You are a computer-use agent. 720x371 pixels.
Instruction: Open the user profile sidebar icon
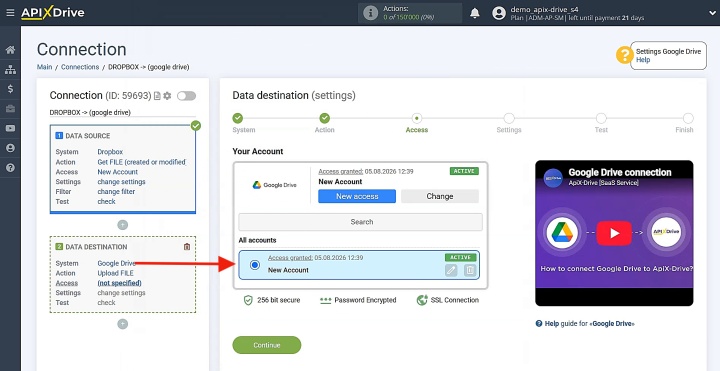coord(10,148)
